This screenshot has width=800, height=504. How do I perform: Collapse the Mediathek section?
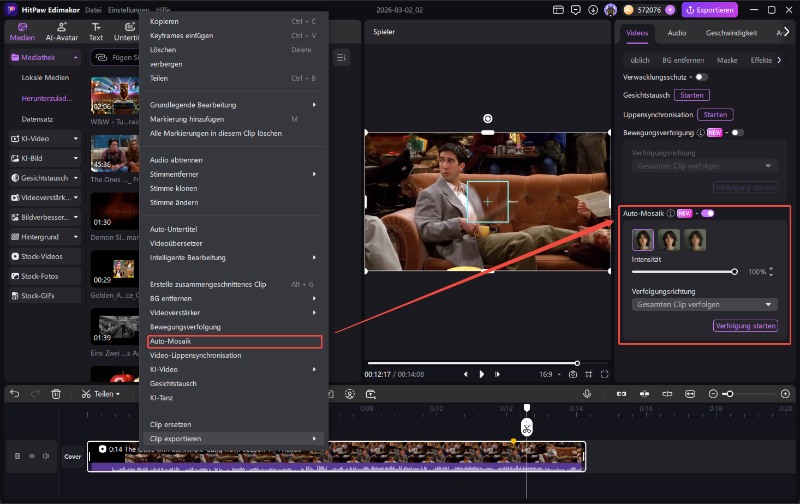tap(76, 58)
